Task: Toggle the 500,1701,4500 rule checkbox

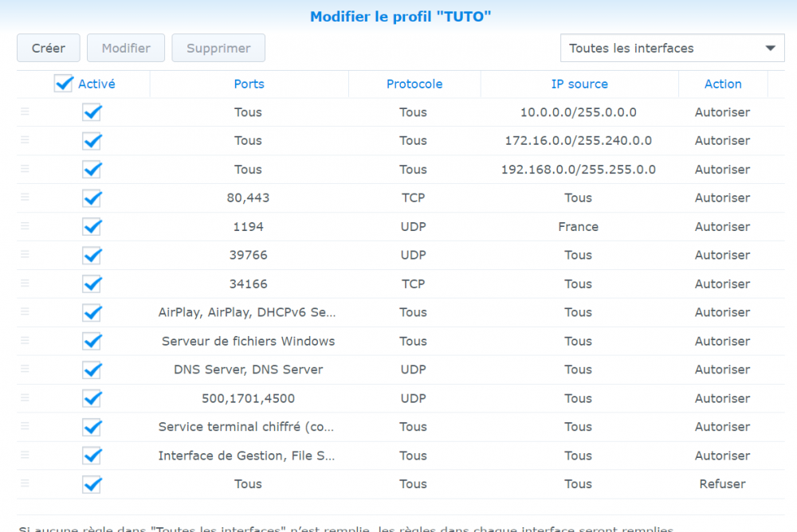Action: coord(92,398)
